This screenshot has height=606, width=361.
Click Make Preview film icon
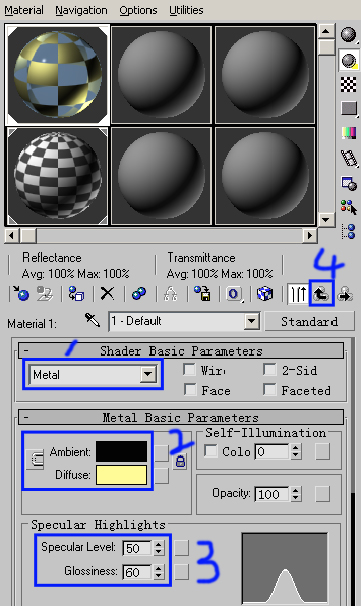[349, 158]
